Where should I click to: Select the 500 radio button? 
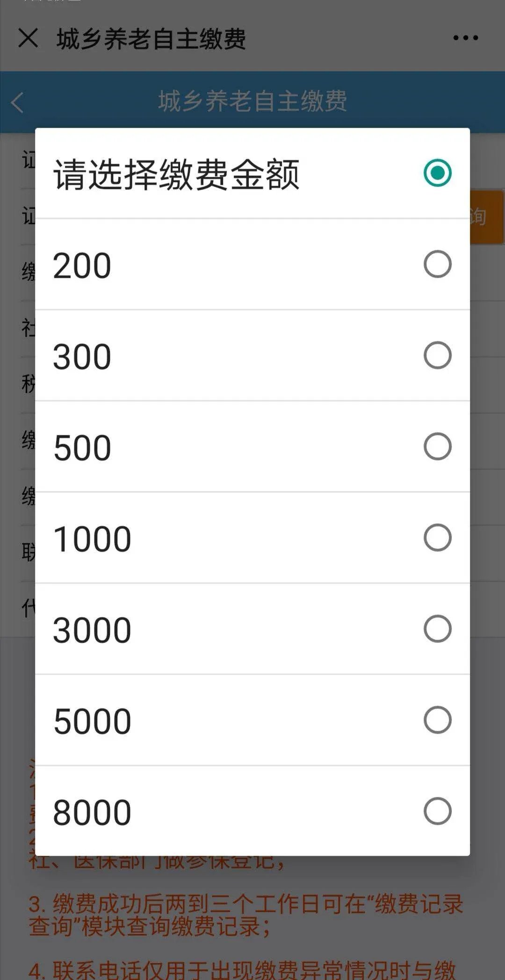[x=437, y=447]
